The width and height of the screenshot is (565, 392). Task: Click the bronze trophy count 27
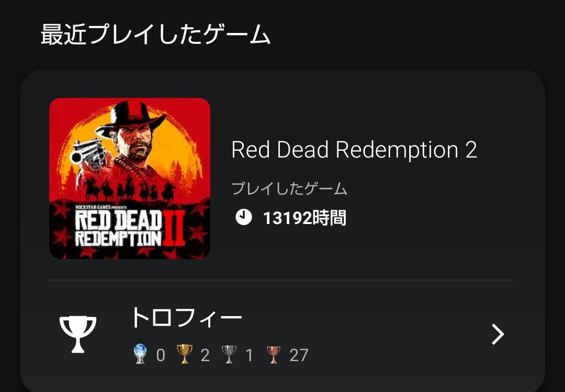point(299,355)
